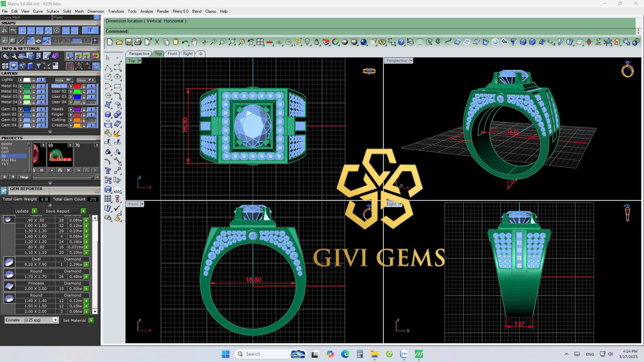The height and width of the screenshot is (362, 644).
Task: Click the blue Help question mark icon
Action: (x=401, y=42)
